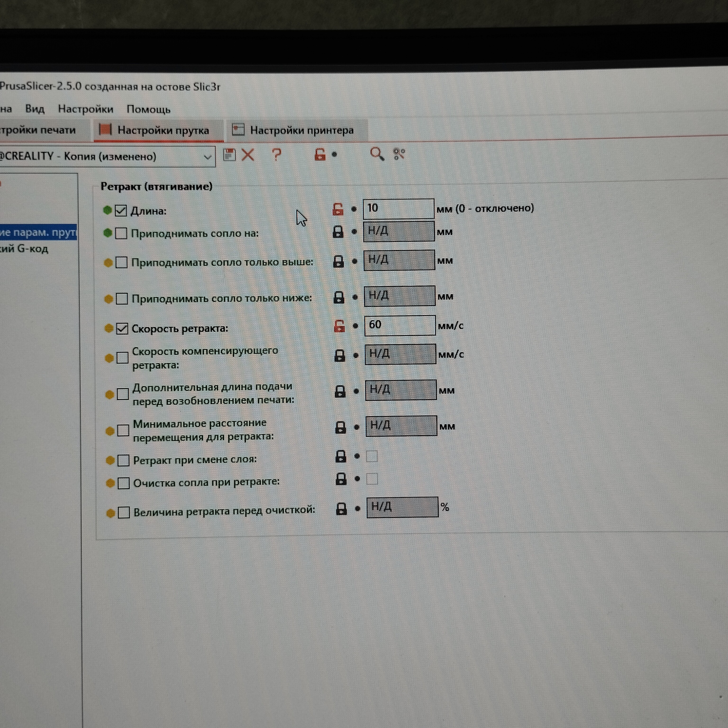Switch to the Настройки принтера tab

coord(301,130)
